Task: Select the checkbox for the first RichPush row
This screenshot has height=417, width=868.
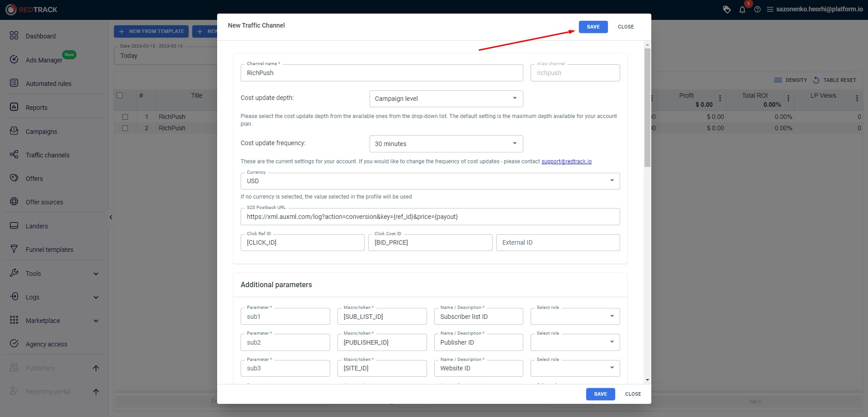Action: click(125, 116)
